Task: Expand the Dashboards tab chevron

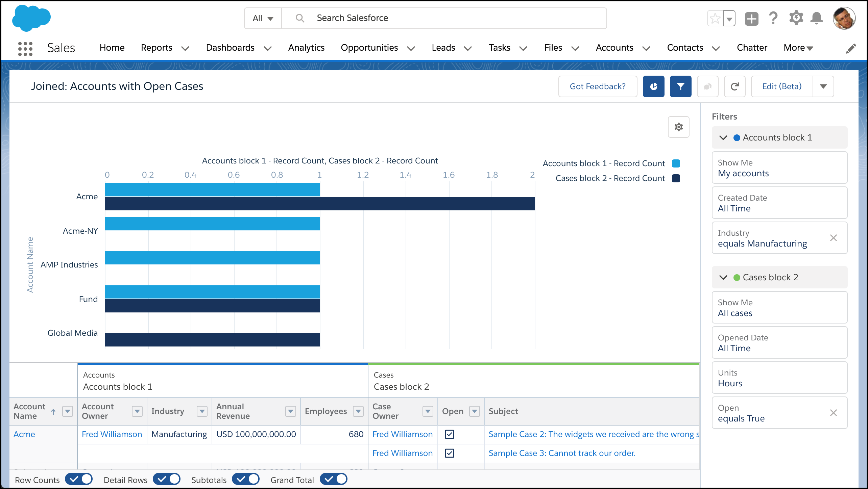Action: [x=267, y=49]
